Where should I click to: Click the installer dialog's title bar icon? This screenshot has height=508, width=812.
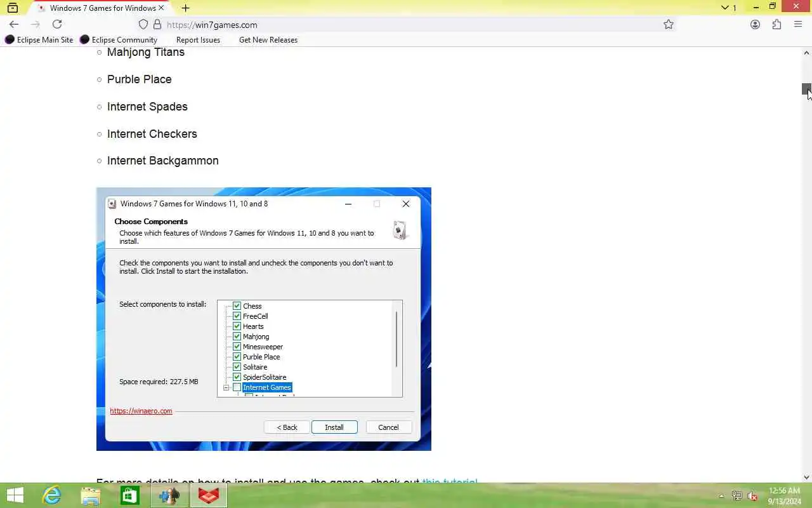[x=112, y=204]
